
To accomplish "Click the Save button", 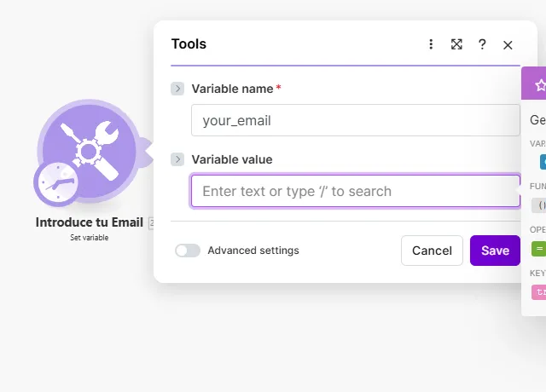I will [x=495, y=251].
